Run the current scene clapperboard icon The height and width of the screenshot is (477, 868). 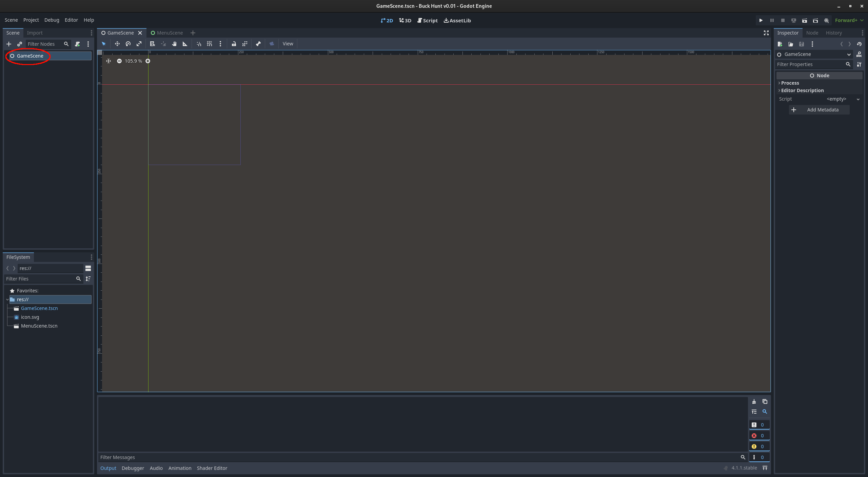click(805, 20)
